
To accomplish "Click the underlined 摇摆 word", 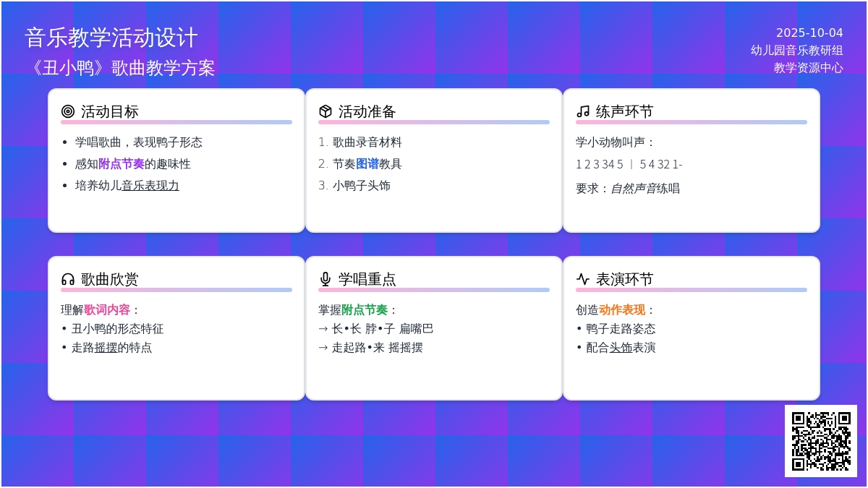I will click(x=106, y=348).
